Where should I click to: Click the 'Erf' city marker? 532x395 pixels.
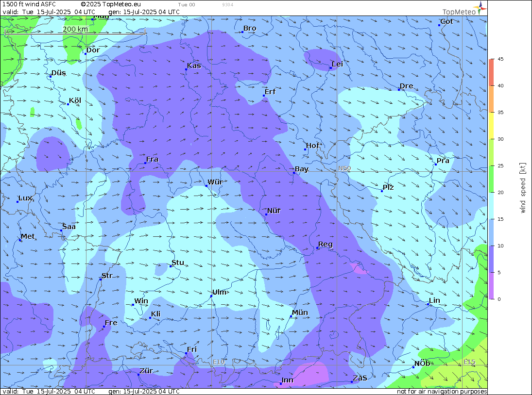[264, 96]
